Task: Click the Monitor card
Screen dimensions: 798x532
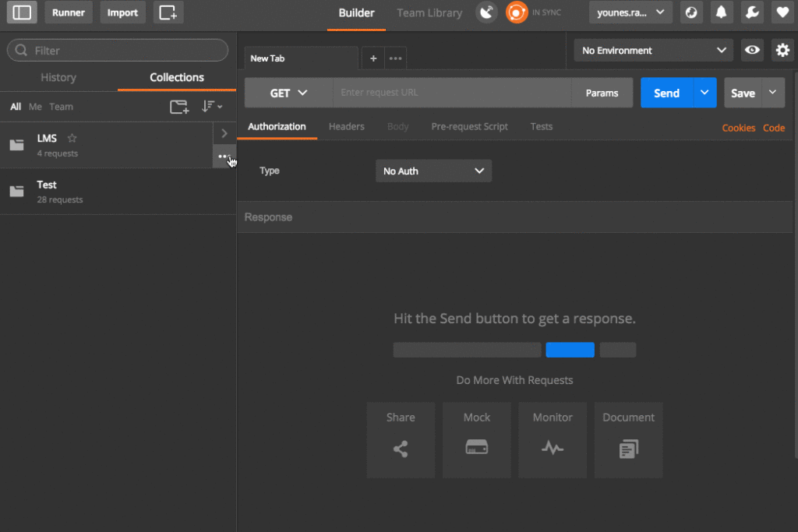Action: click(x=553, y=440)
